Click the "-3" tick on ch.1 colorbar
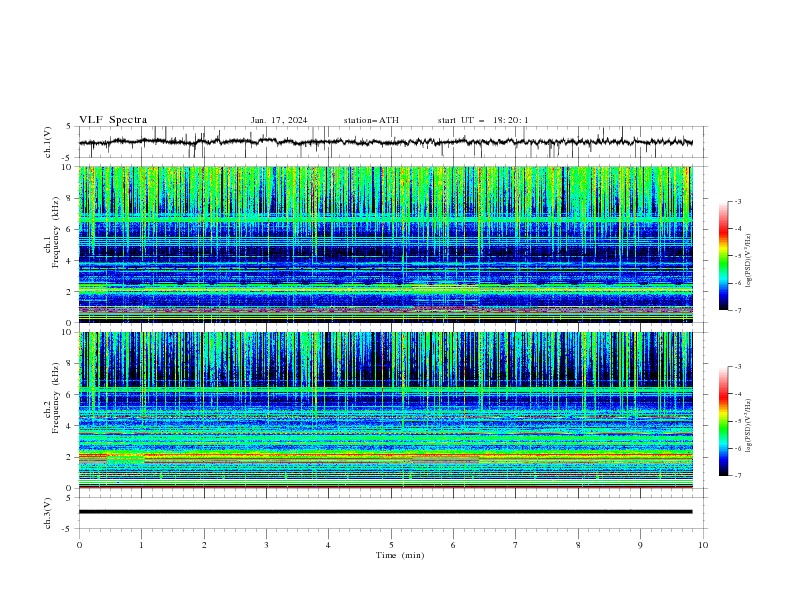This screenshot has width=792, height=612. coord(737,201)
